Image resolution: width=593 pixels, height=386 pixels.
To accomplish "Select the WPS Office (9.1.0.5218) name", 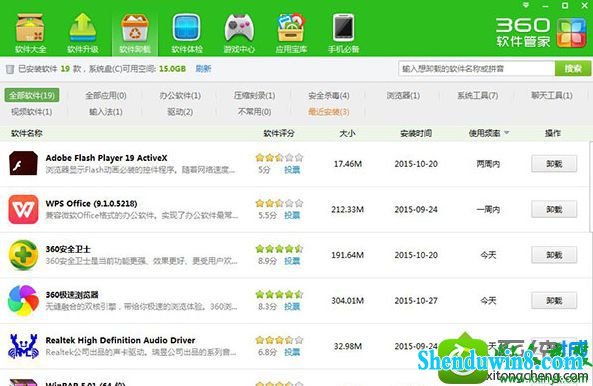I will 91,203.
